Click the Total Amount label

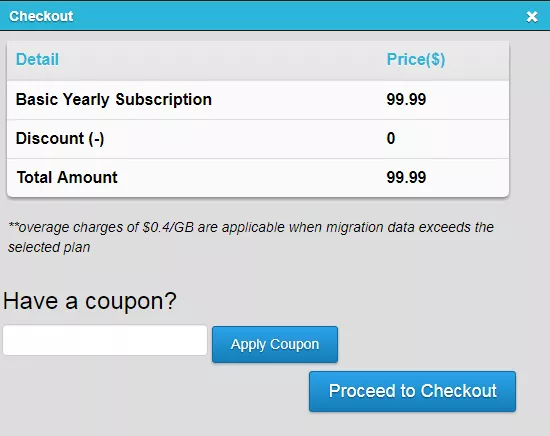67,177
